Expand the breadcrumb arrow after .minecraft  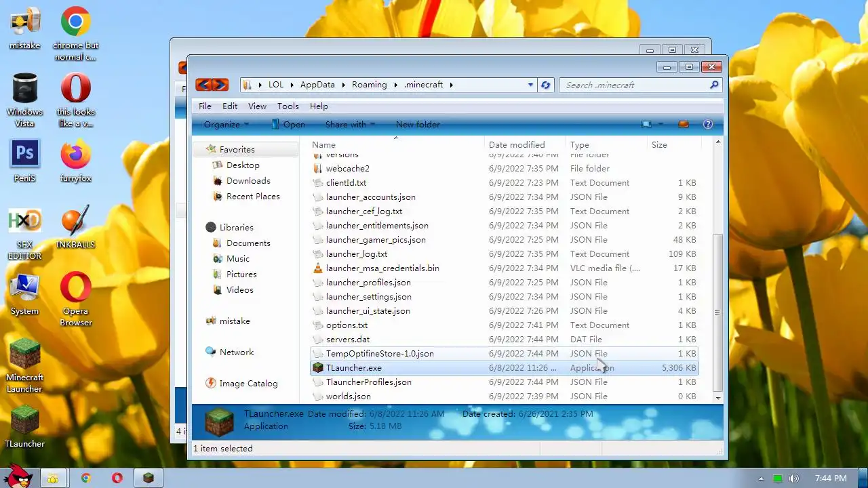tap(451, 85)
